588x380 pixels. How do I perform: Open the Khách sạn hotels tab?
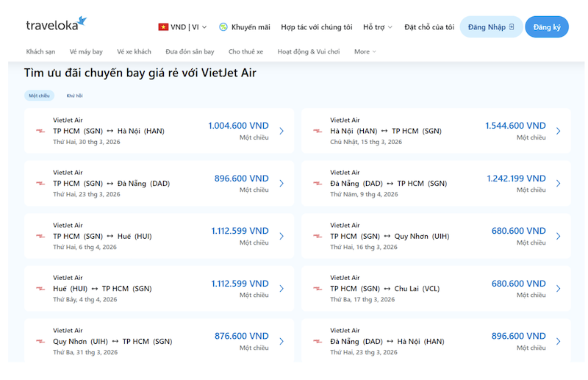[x=40, y=51]
